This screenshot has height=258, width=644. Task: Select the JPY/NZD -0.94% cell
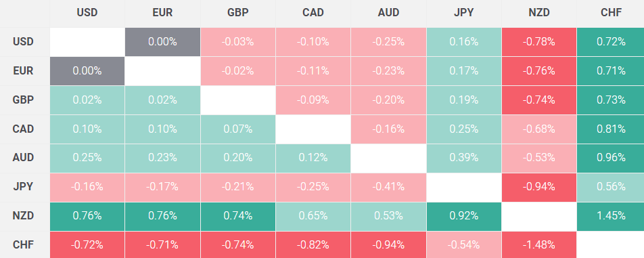(539, 188)
